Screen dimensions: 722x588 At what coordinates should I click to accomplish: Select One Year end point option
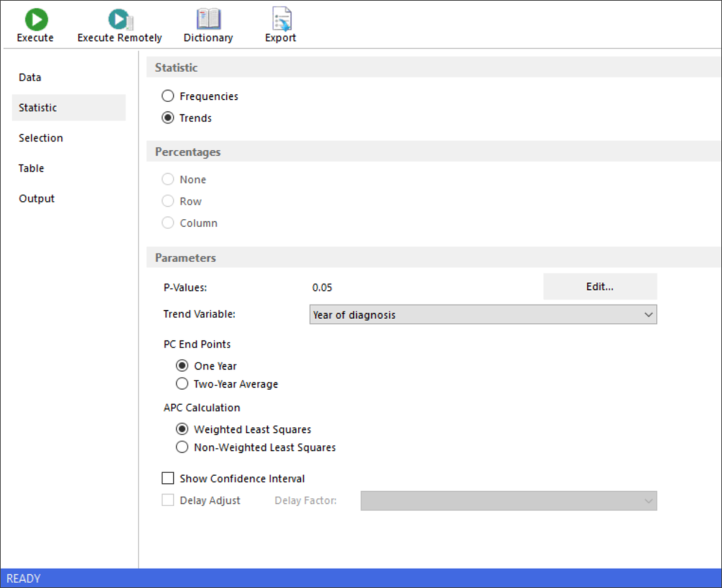pos(182,366)
